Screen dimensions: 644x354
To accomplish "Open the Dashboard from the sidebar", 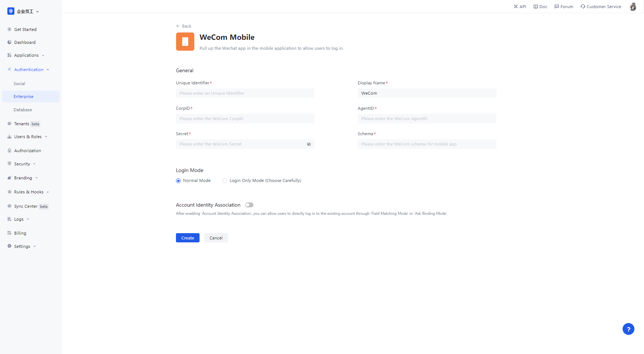I will point(25,42).
